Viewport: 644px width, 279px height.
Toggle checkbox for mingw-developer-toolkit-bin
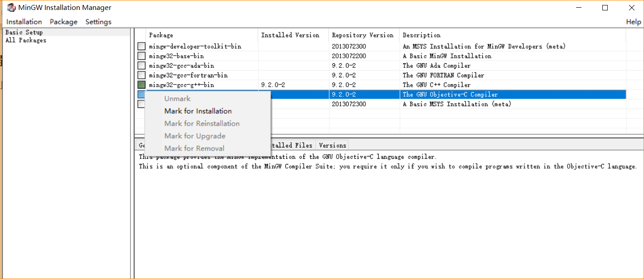[142, 46]
